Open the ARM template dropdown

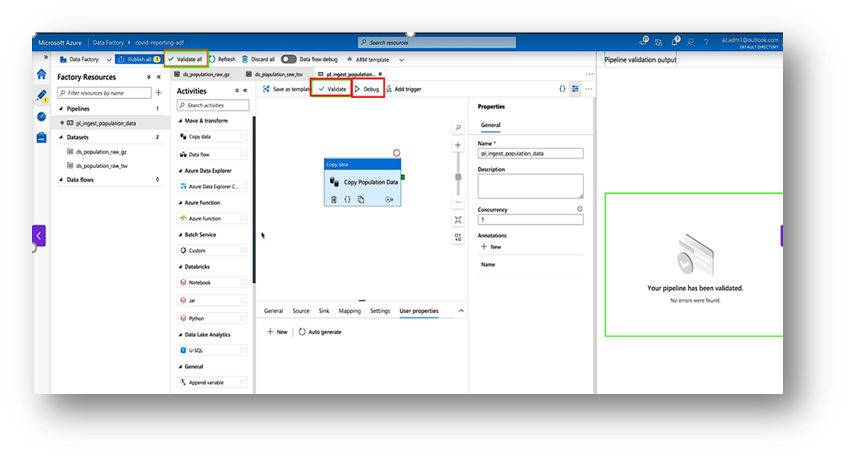pyautogui.click(x=366, y=59)
